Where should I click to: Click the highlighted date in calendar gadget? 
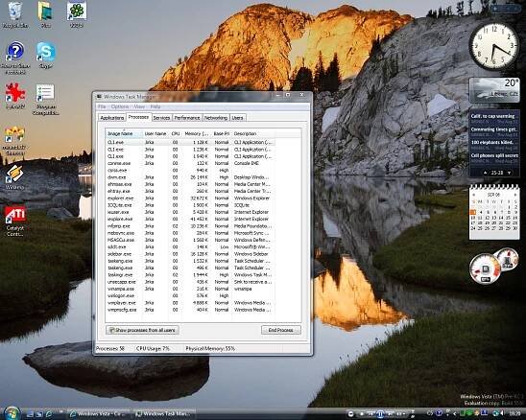[473, 212]
